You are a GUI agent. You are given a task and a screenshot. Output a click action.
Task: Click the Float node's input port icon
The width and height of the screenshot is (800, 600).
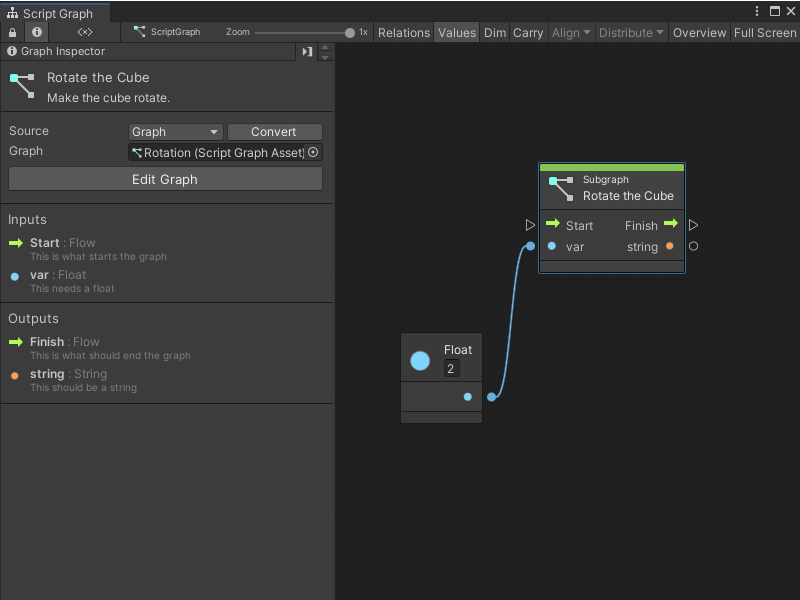pos(419,360)
